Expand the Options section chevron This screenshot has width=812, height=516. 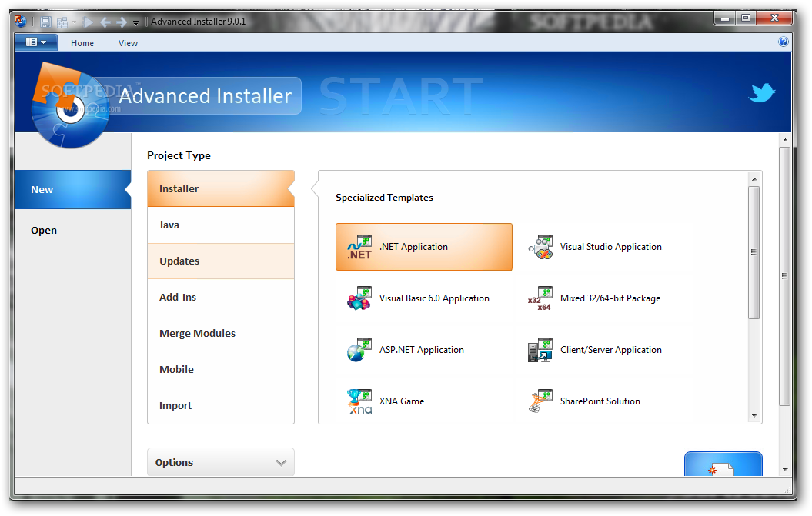(x=281, y=463)
